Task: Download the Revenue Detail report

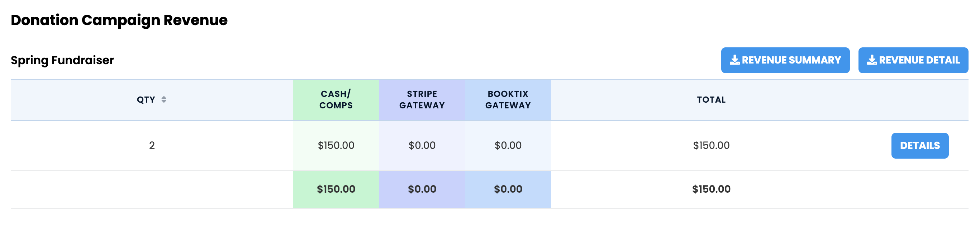Action: click(x=913, y=60)
